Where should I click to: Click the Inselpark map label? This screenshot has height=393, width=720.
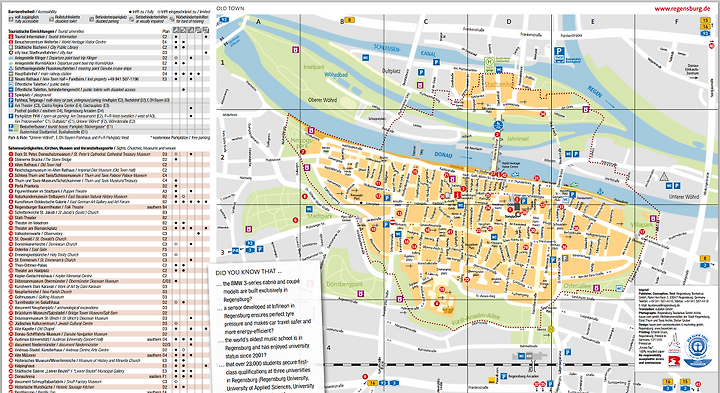click(314, 67)
